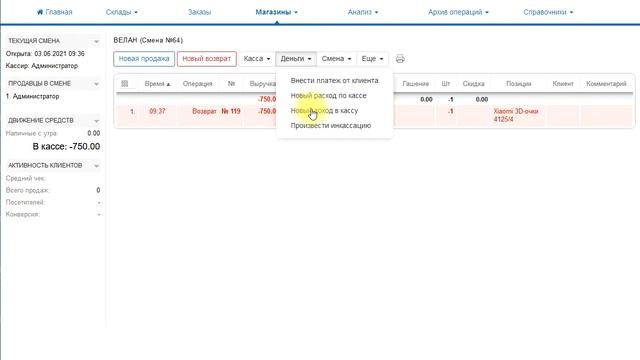
Task: Click the Наличные с утра value
Action: [93, 133]
